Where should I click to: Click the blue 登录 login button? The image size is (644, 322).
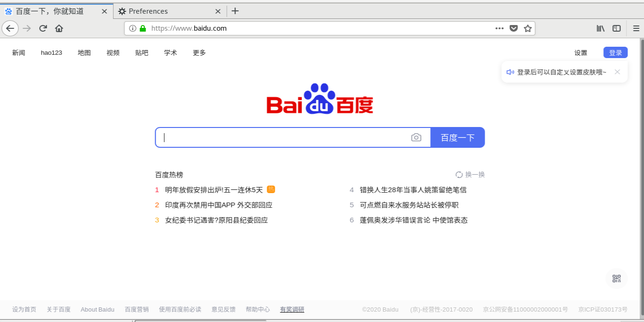point(616,53)
